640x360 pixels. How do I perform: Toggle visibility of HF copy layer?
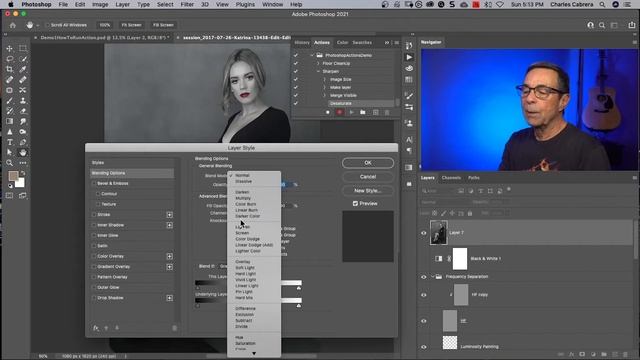(x=424, y=295)
